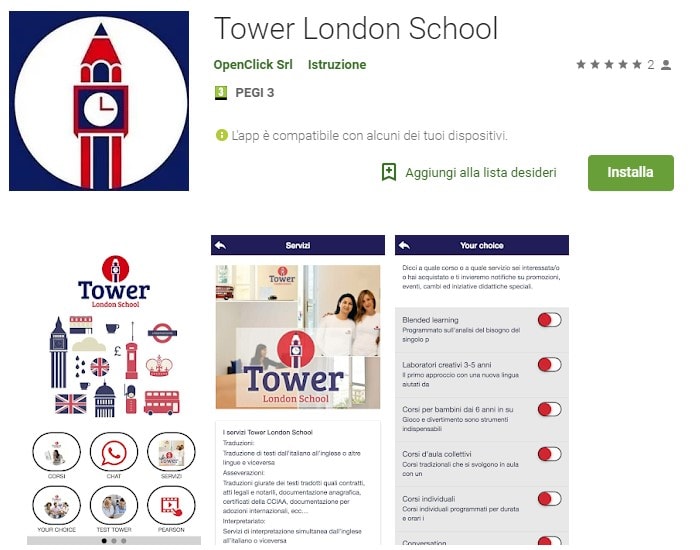Go back using Your choice header arrow

tap(404, 245)
